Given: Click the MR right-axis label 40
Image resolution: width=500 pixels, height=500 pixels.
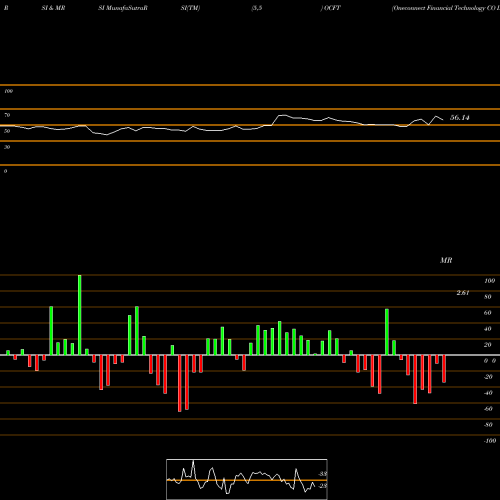Looking at the screenshot, I should [x=488, y=329].
